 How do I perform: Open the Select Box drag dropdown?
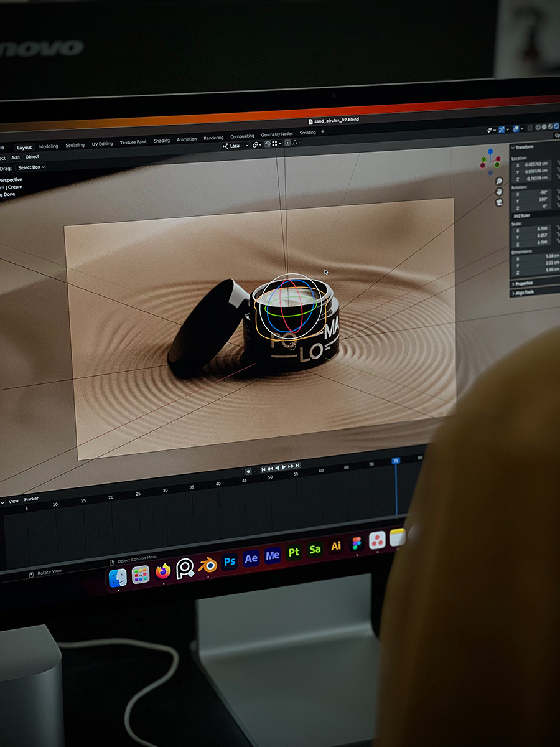(31, 167)
